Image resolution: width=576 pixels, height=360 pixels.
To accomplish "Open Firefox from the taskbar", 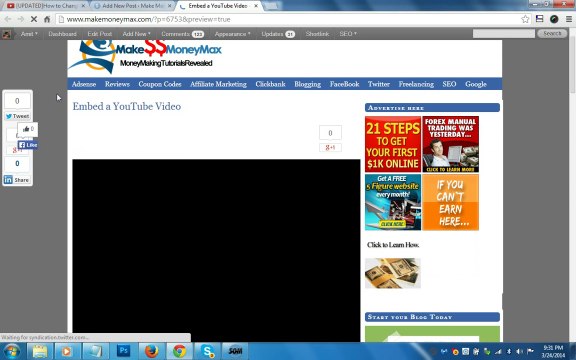I will (x=151, y=351).
